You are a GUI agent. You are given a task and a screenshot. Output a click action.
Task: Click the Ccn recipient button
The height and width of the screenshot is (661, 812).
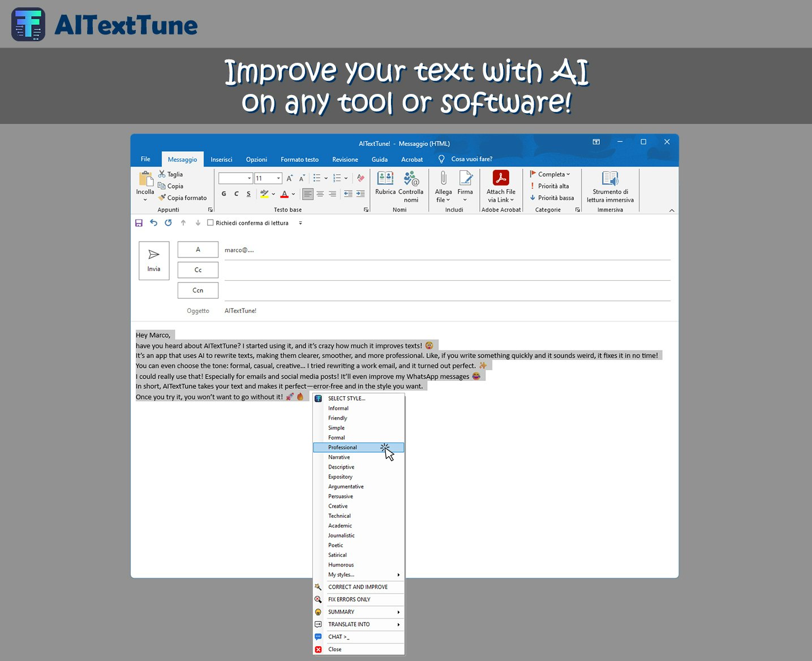[198, 290]
